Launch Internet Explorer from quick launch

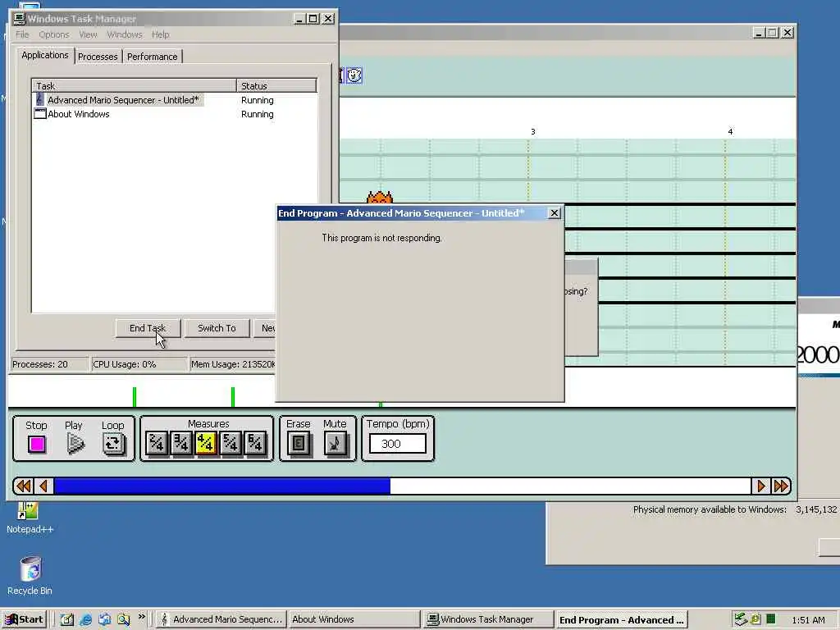85,619
